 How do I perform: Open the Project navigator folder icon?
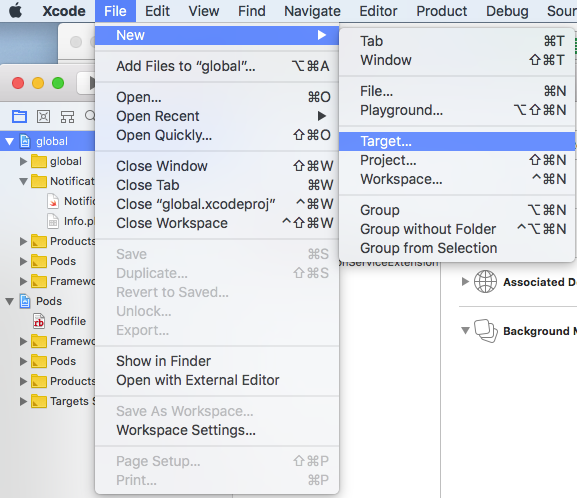point(19,117)
